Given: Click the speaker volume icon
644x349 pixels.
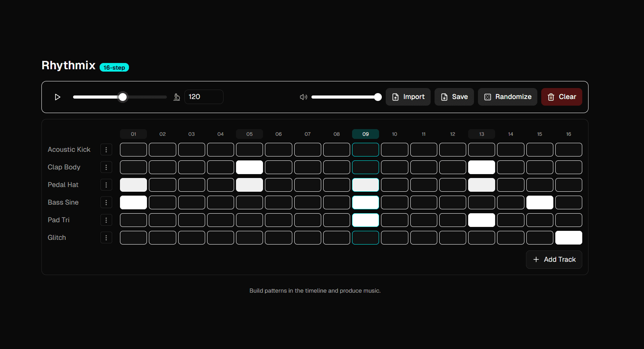Looking at the screenshot, I should pyautogui.click(x=303, y=97).
